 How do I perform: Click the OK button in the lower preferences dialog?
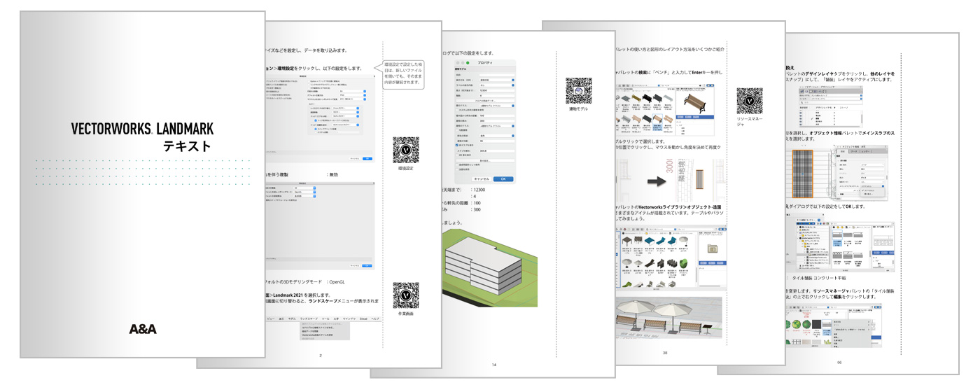point(367,266)
